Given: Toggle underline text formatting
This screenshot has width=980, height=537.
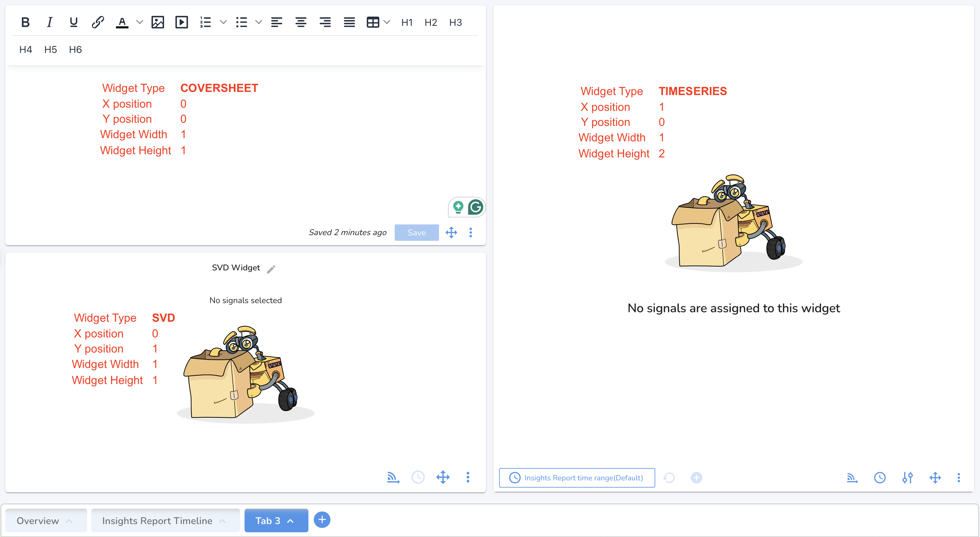Looking at the screenshot, I should tap(73, 22).
